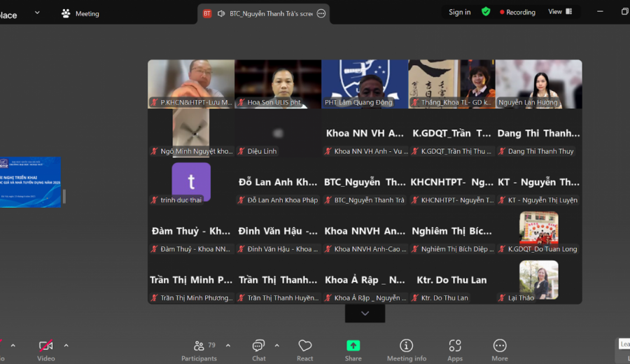
Task: Open Meeting info
Action: 406,350
